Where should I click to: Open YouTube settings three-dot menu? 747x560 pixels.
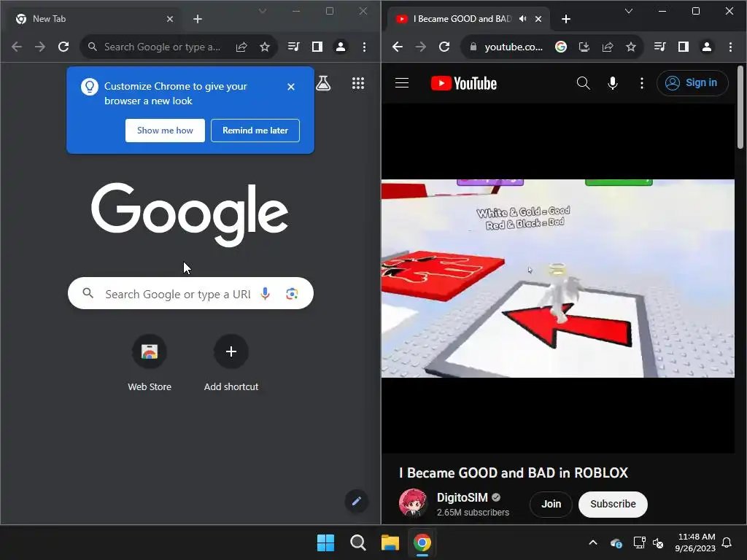[x=642, y=83]
